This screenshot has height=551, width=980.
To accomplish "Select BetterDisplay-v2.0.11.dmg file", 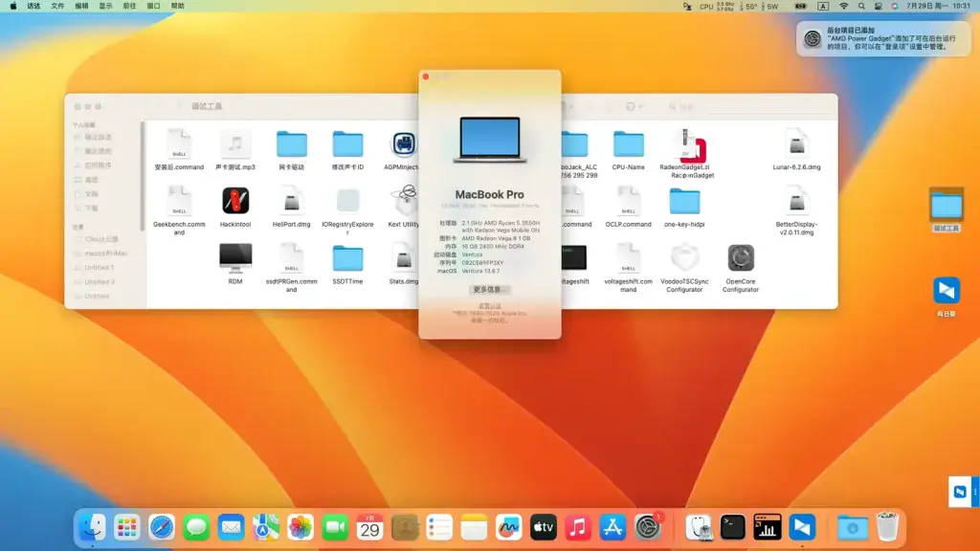I will point(796,201).
